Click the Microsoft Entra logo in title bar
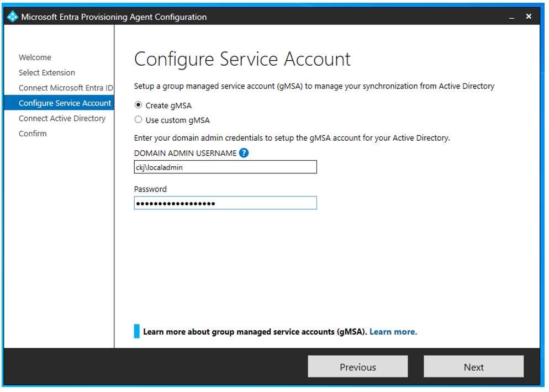The width and height of the screenshot is (549, 392). point(12,17)
